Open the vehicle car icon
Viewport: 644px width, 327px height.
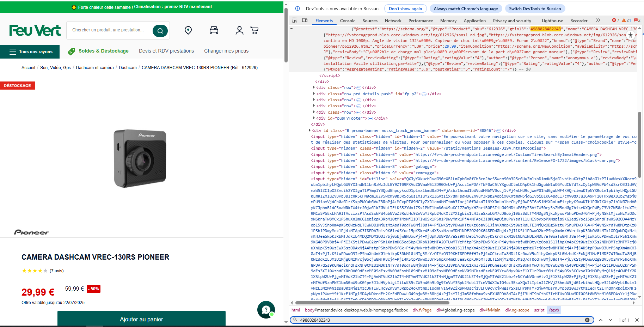214,30
